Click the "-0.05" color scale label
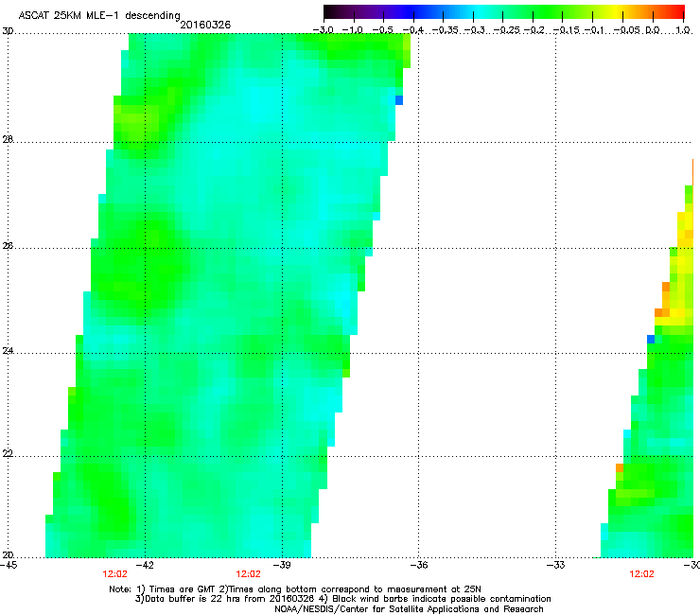Screen dimensions: 700x615 click(x=627, y=30)
